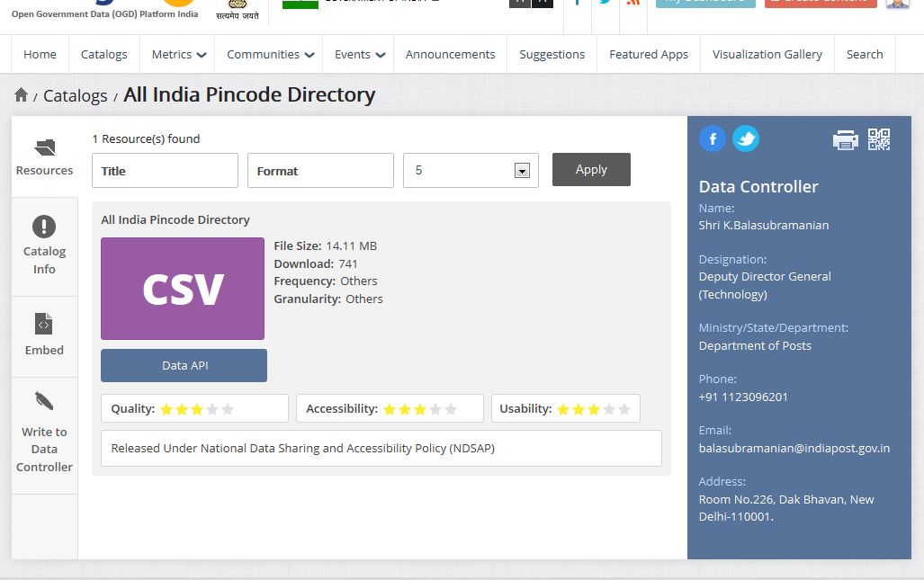This screenshot has width=924, height=580.
Task: Click the Department of Posts text
Action: coord(755,345)
